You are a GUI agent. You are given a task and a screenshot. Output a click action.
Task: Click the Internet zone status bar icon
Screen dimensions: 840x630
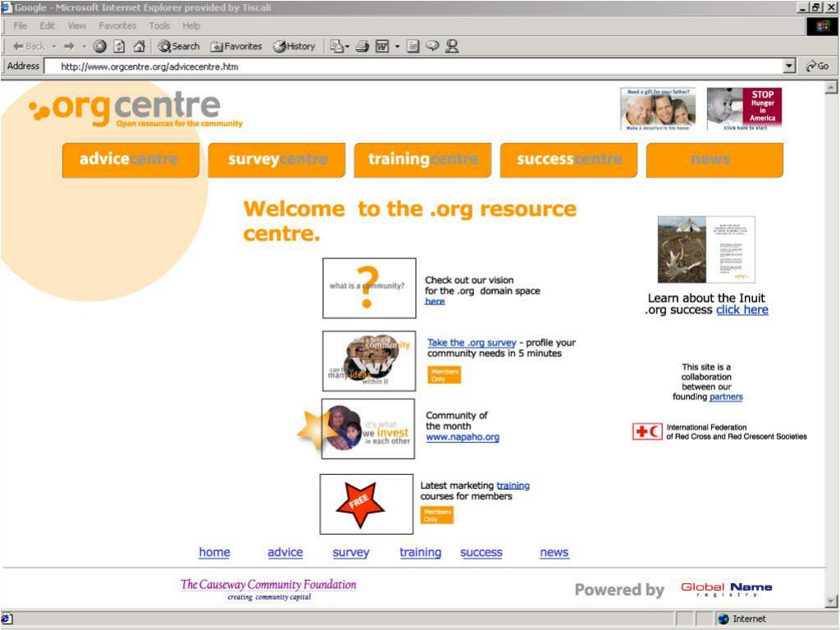724,619
